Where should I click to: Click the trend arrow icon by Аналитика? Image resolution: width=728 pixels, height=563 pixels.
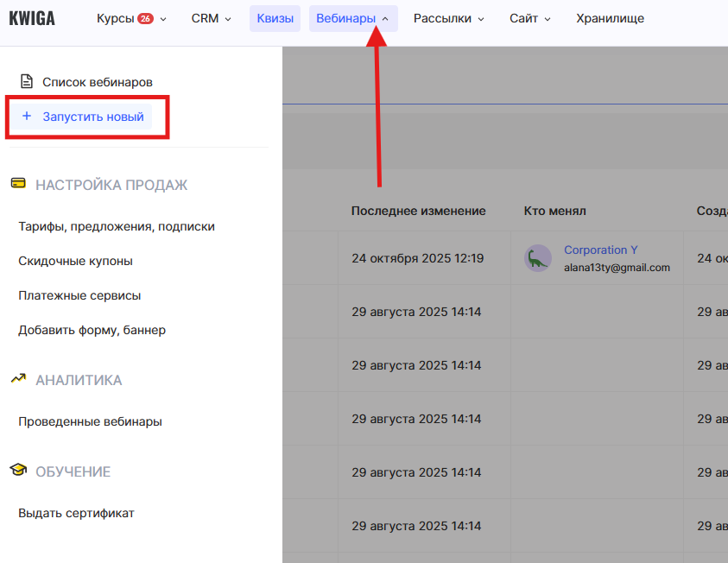click(18, 379)
